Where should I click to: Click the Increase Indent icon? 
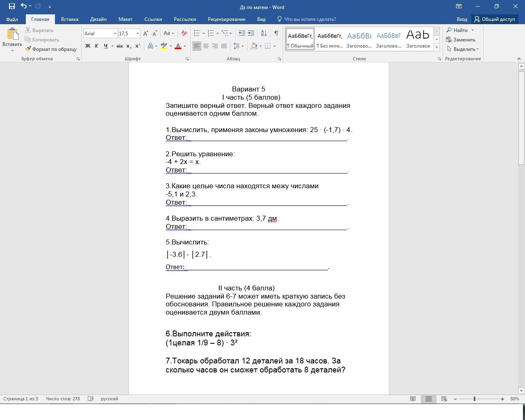(251, 33)
